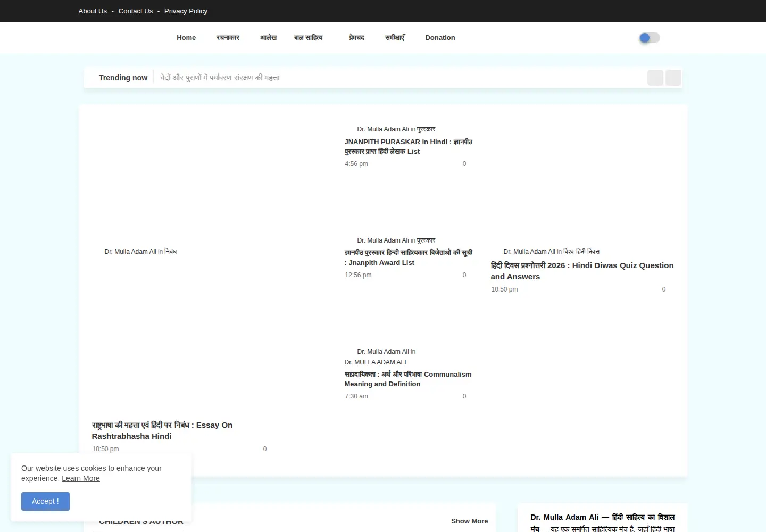Toggle the dark mode switch in the navbar
Image resolution: width=766 pixels, height=532 pixels.
(x=650, y=38)
